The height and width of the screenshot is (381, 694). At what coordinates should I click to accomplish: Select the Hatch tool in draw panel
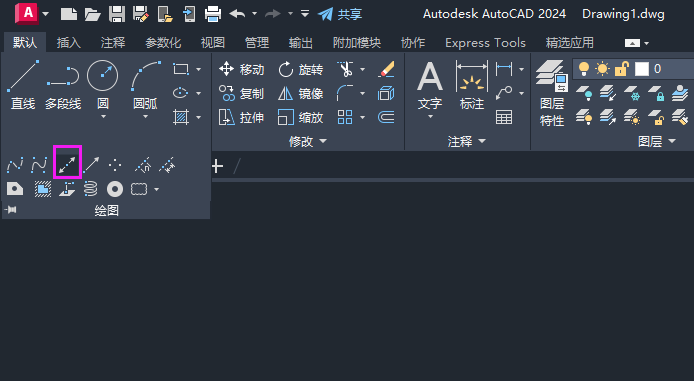[x=181, y=117]
